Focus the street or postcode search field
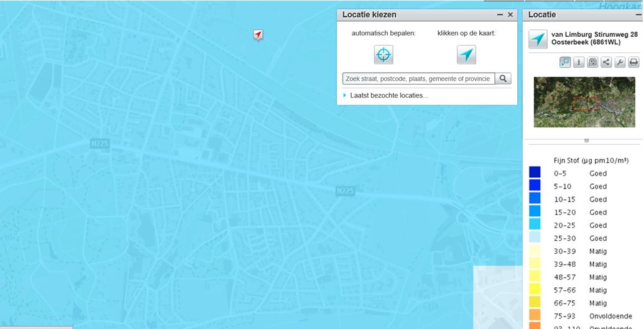The width and height of the screenshot is (644, 329). pos(418,78)
